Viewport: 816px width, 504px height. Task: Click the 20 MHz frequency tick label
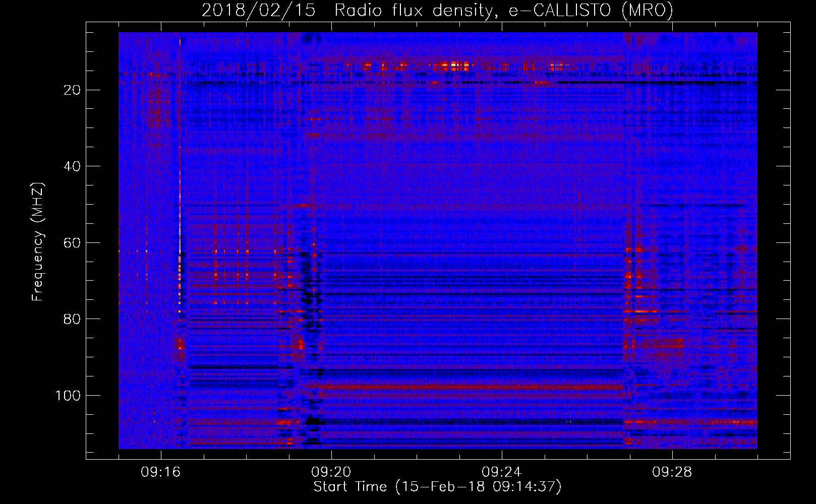pos(72,90)
